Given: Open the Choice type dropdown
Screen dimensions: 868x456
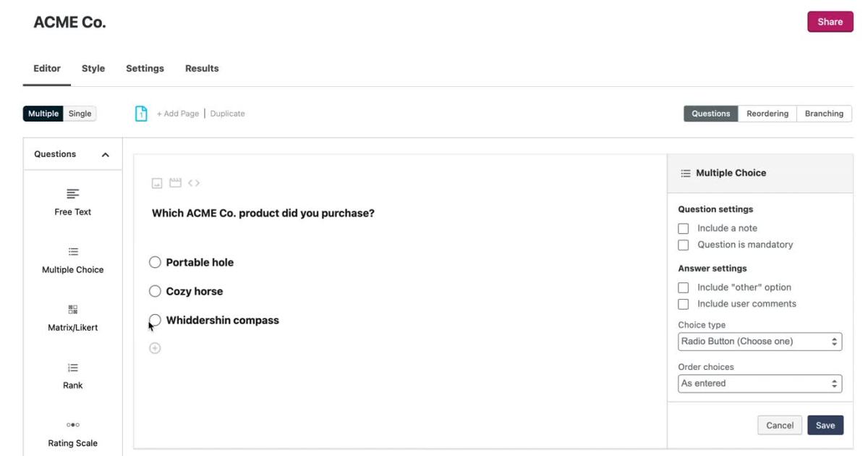Looking at the screenshot, I should (x=760, y=341).
